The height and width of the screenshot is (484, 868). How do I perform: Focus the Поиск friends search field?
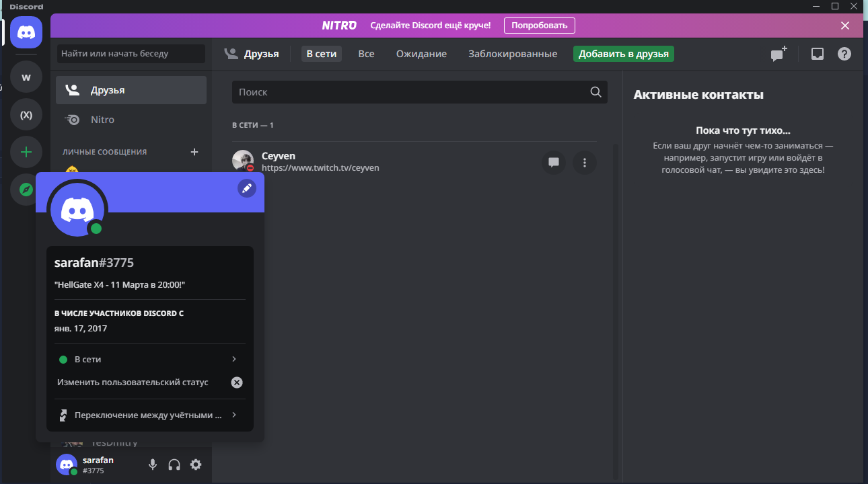coord(420,92)
